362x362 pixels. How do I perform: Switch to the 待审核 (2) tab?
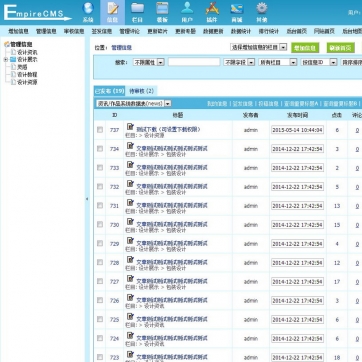point(141,91)
